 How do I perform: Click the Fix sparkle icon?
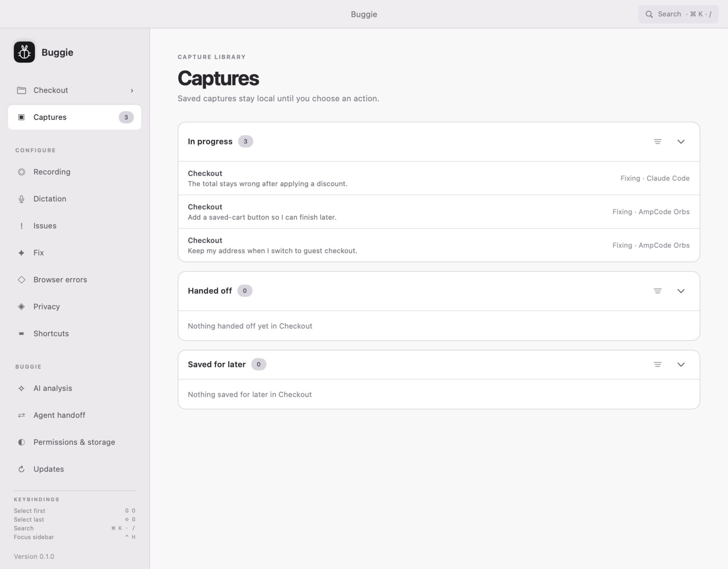coord(21,253)
